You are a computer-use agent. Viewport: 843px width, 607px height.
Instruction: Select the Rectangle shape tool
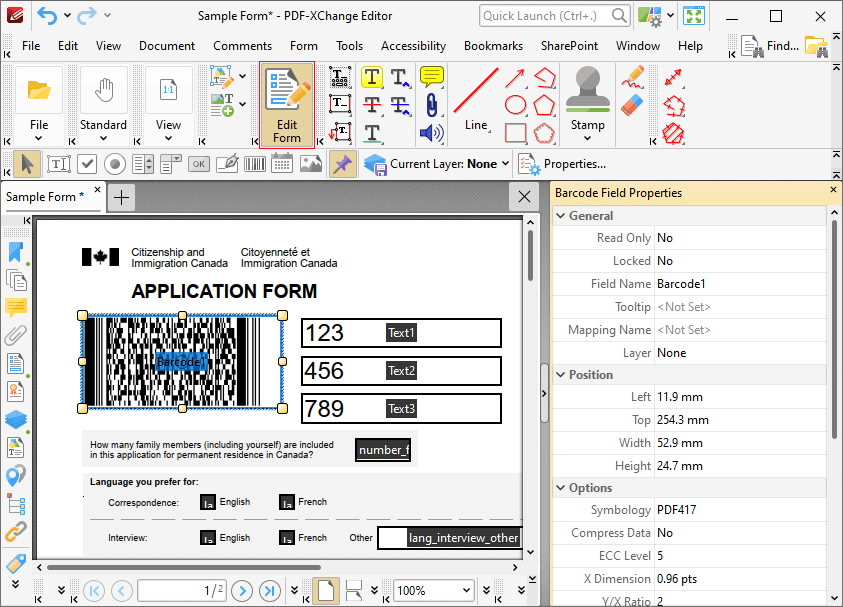point(515,133)
